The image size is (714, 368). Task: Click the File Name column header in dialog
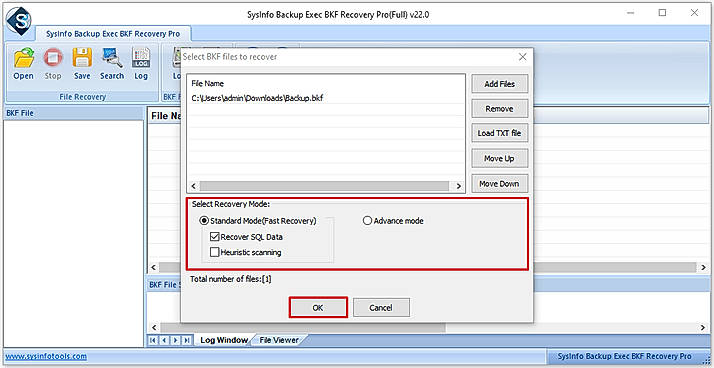coord(207,83)
